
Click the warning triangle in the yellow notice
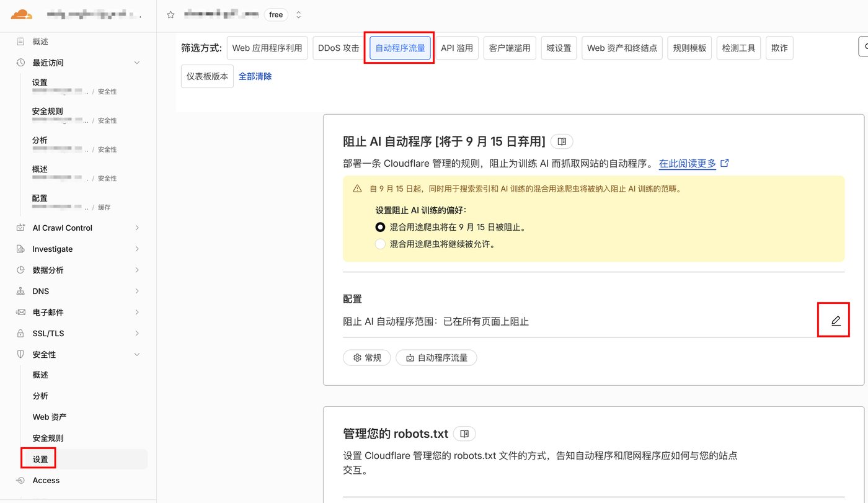358,189
